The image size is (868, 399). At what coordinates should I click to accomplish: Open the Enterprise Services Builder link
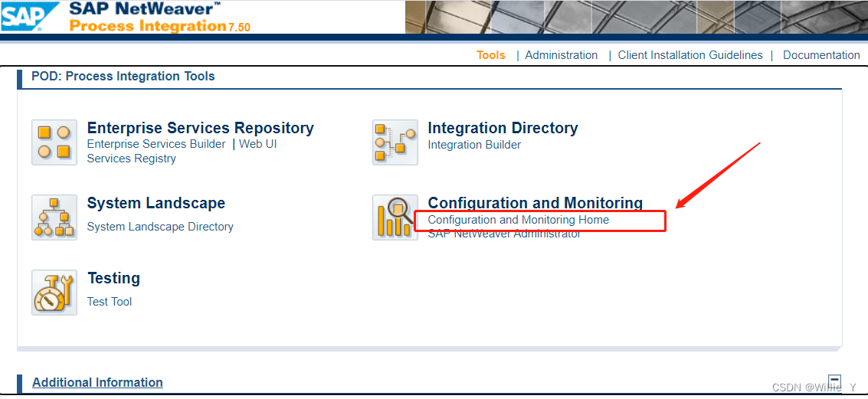tap(156, 145)
